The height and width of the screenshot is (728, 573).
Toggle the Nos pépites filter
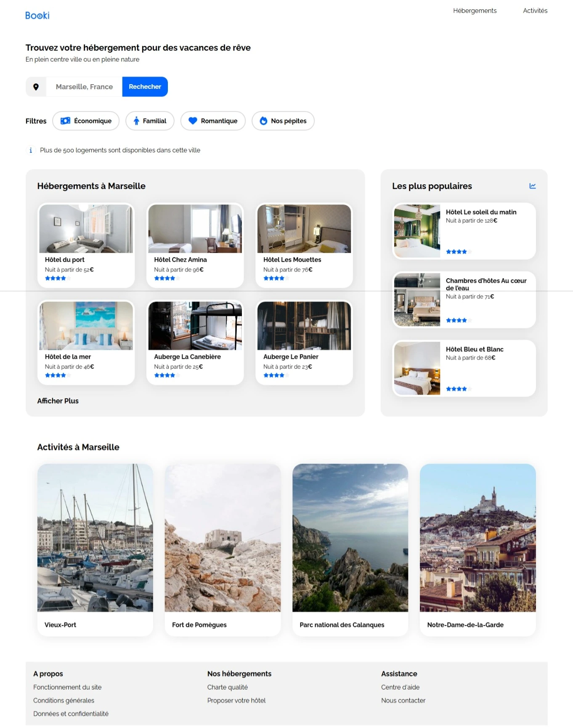pos(283,121)
